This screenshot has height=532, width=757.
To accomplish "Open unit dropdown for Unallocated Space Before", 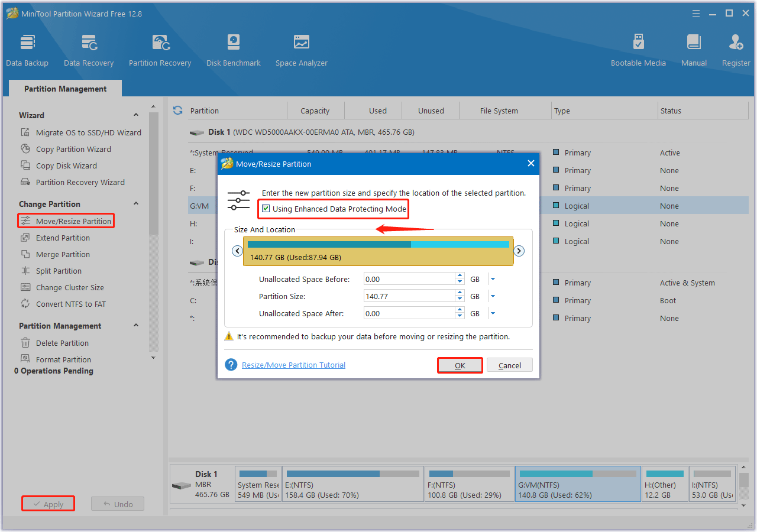I will (493, 279).
